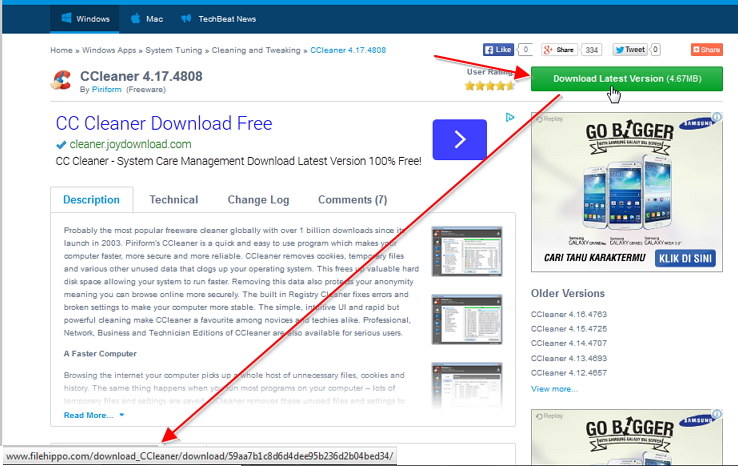Click the KLIK DI SINI ad button
The image size is (738, 466).
click(x=685, y=258)
